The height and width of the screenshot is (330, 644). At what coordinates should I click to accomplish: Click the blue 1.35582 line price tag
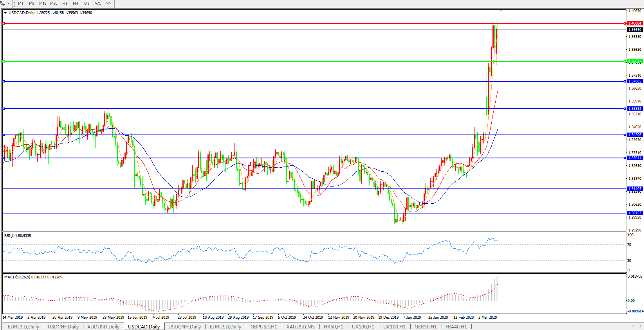click(635, 109)
